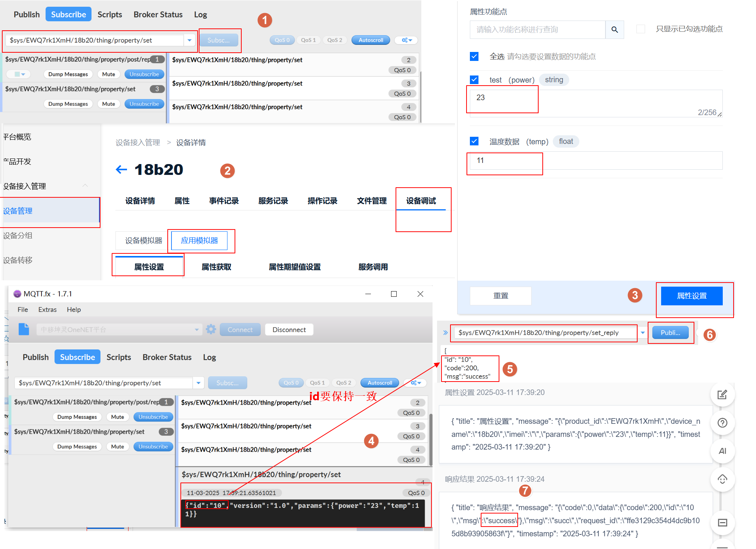The image size is (756, 549).
Task: Open the 事件记录 tab
Action: (x=224, y=201)
